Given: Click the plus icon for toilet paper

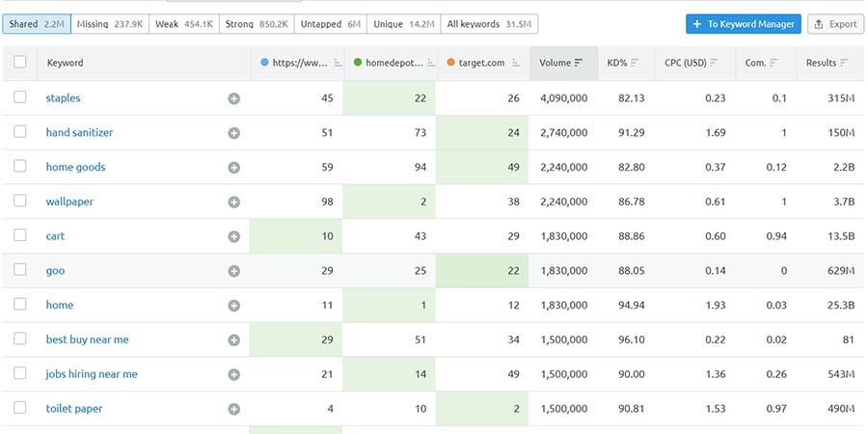Looking at the screenshot, I should click(x=233, y=409).
